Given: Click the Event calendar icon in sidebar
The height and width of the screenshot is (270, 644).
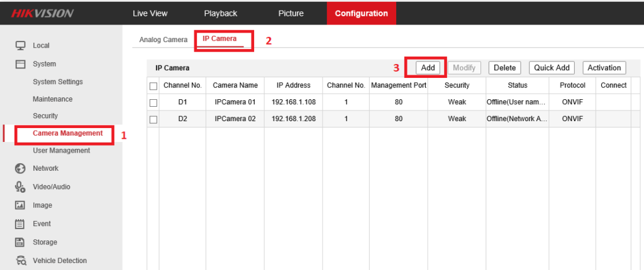Looking at the screenshot, I should click(x=20, y=224).
